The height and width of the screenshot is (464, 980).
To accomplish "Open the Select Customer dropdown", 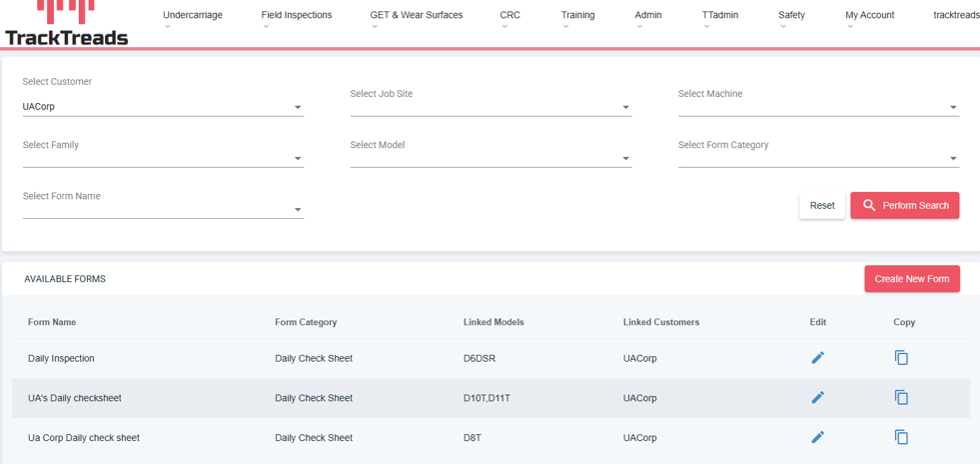I will click(x=162, y=107).
